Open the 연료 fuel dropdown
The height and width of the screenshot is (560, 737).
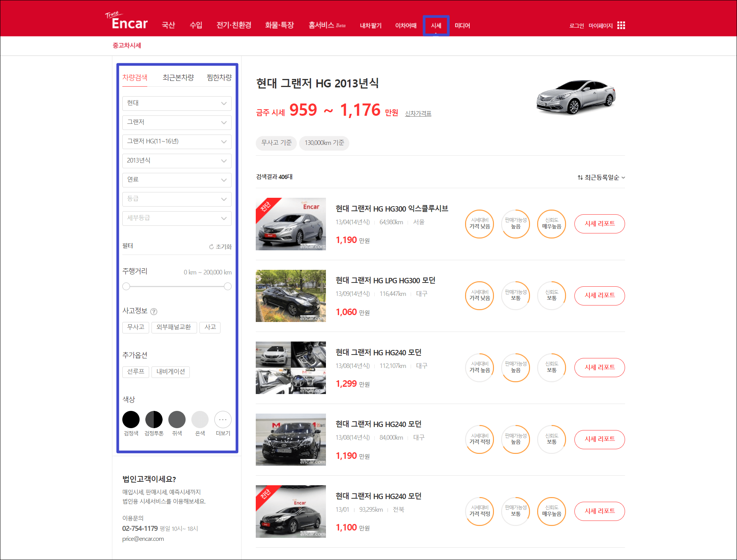[x=177, y=180]
